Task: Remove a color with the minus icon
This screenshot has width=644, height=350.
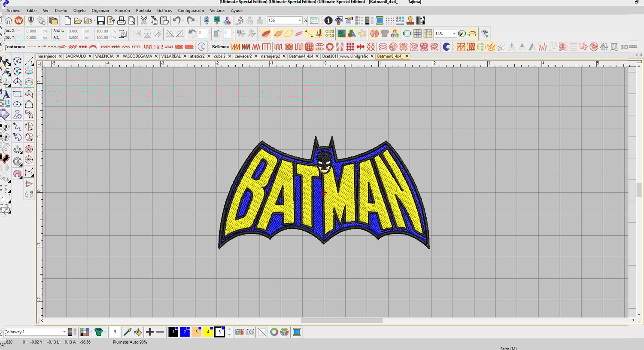Action: [160, 332]
